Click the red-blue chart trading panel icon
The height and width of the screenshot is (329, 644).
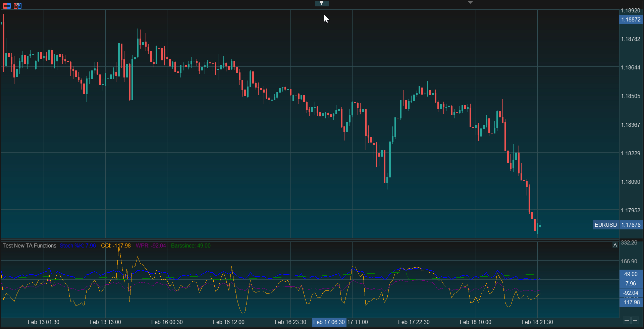[x=17, y=6]
